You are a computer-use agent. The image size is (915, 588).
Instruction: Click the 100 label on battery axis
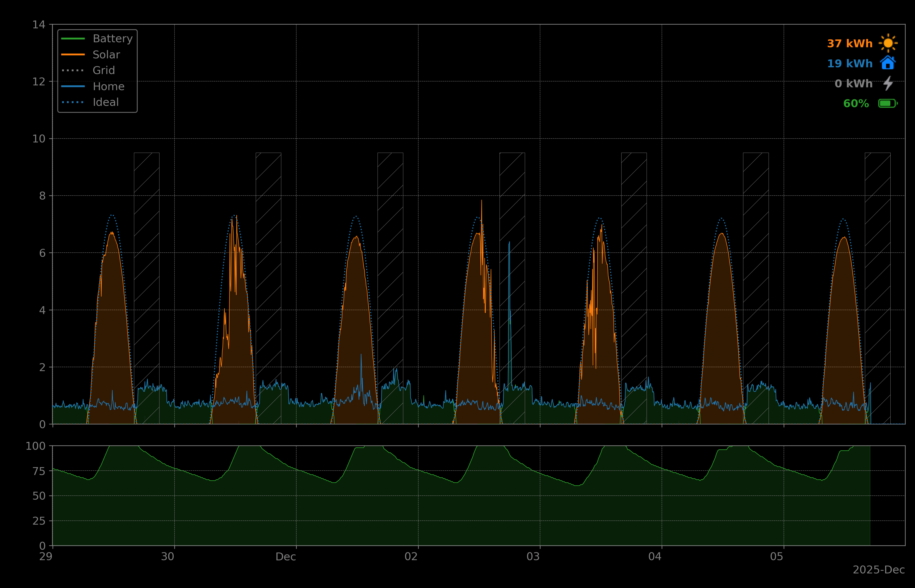coord(36,446)
